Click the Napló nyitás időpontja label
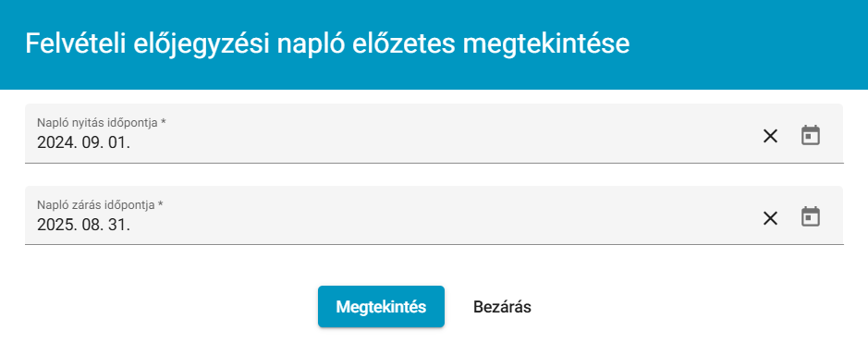 [102, 122]
